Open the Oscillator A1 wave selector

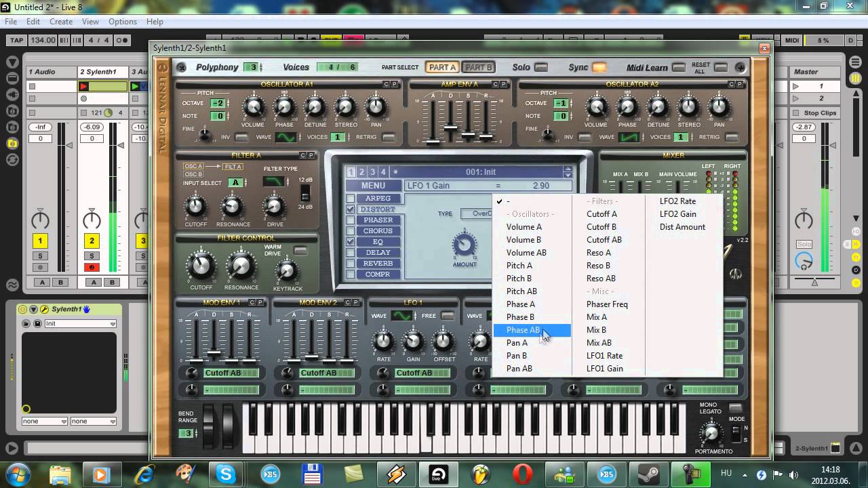(285, 138)
